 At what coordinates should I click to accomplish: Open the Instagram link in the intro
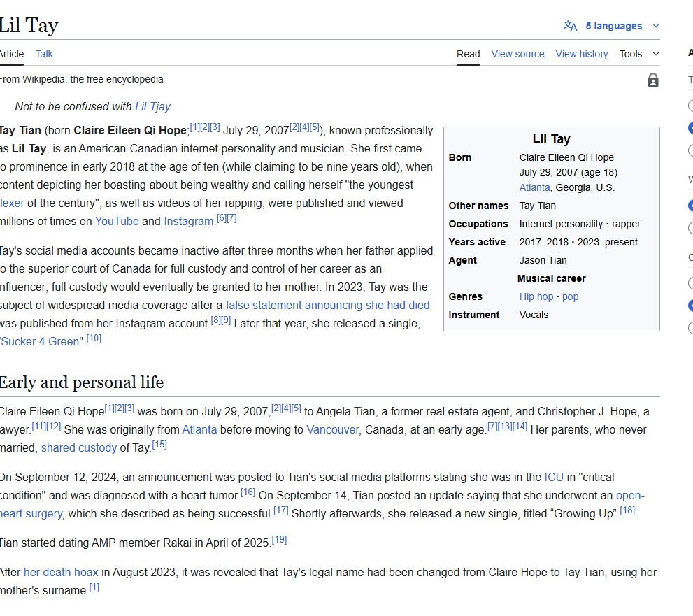(x=189, y=221)
